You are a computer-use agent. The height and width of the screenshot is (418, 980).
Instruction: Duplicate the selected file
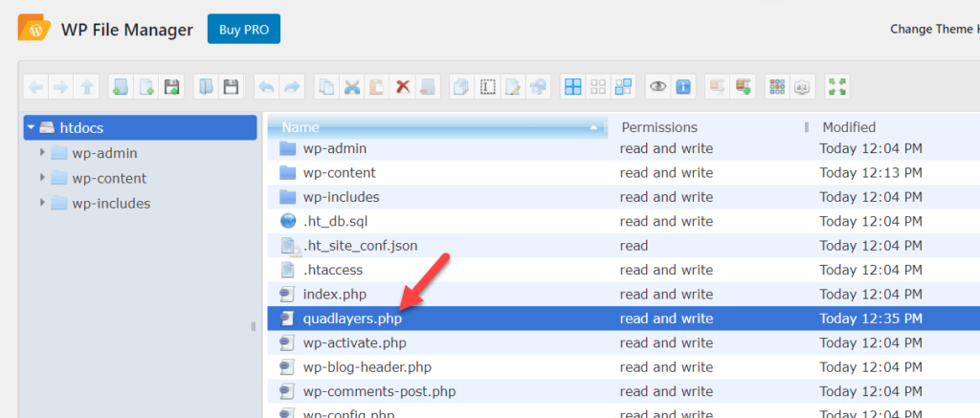click(462, 87)
